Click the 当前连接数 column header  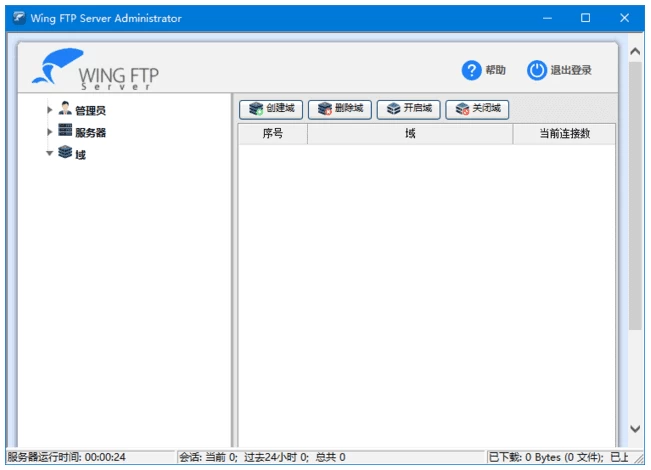[x=564, y=134]
